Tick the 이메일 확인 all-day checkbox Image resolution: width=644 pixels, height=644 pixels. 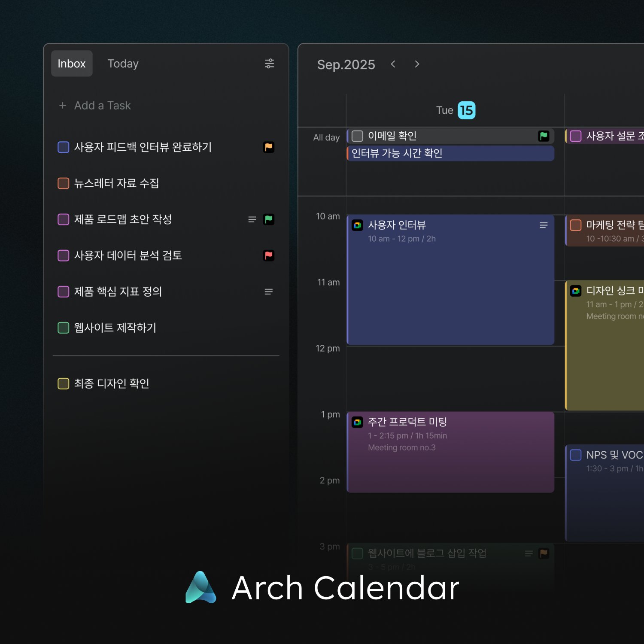[357, 136]
